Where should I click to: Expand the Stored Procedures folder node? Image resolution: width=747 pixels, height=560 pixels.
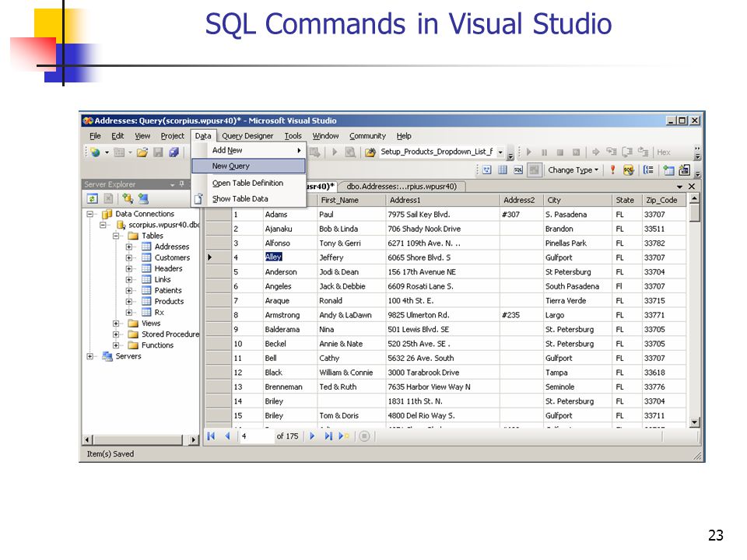[116, 334]
